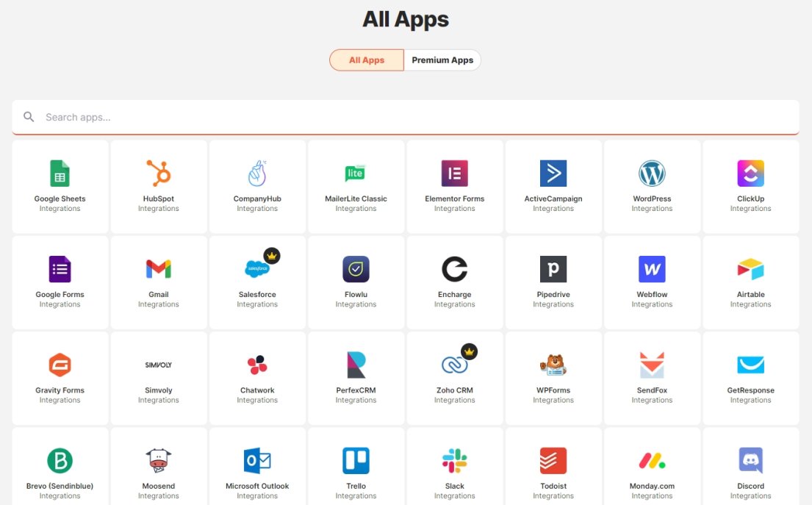Click the Slack name label
The width and height of the screenshot is (812, 505).
pyautogui.click(x=455, y=486)
